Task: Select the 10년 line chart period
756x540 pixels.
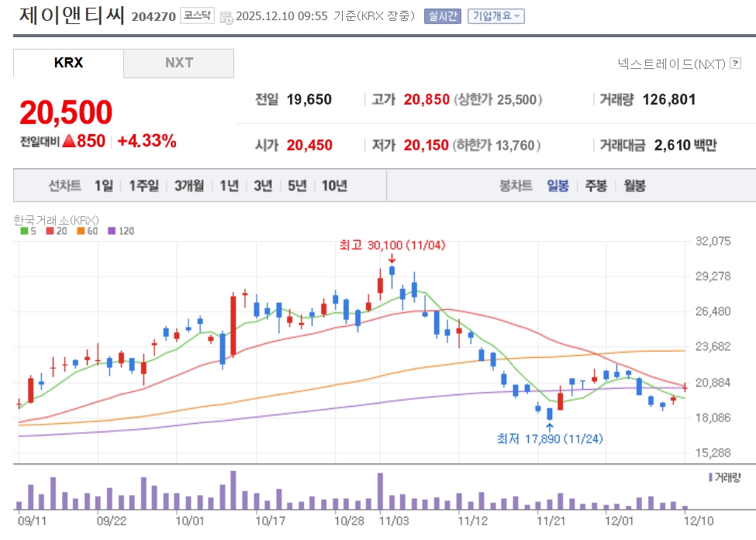Action: click(x=334, y=185)
